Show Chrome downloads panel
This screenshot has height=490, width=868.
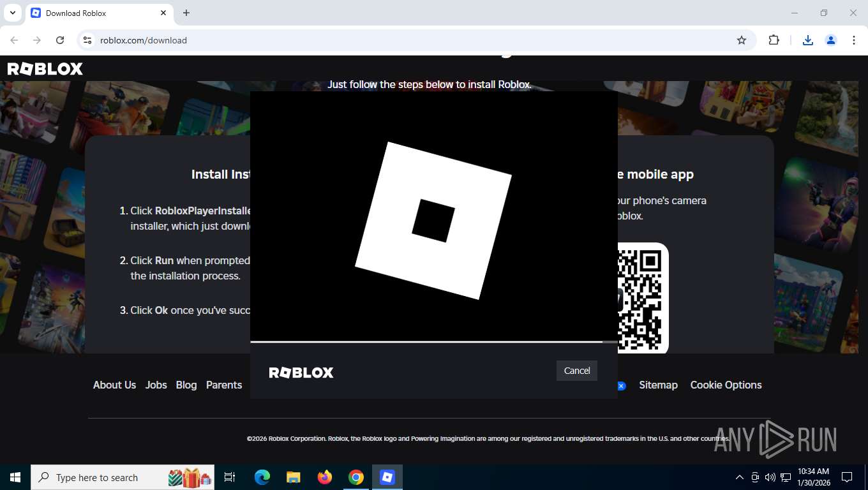pos(808,40)
